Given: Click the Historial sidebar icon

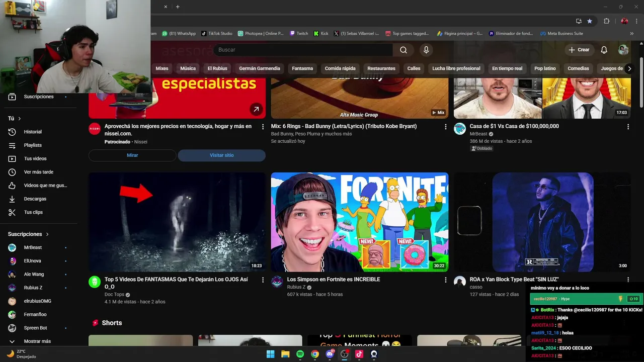Looking at the screenshot, I should (x=12, y=132).
